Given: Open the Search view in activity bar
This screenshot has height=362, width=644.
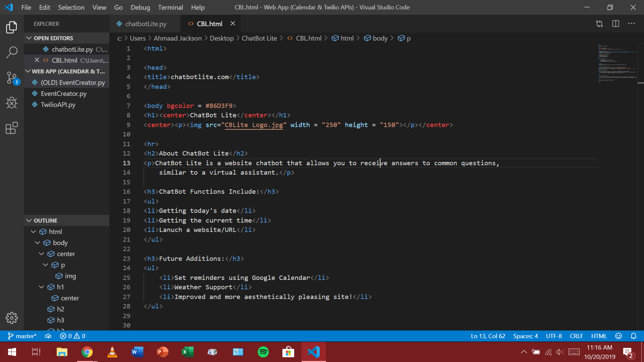Looking at the screenshot, I should pyautogui.click(x=12, y=52).
